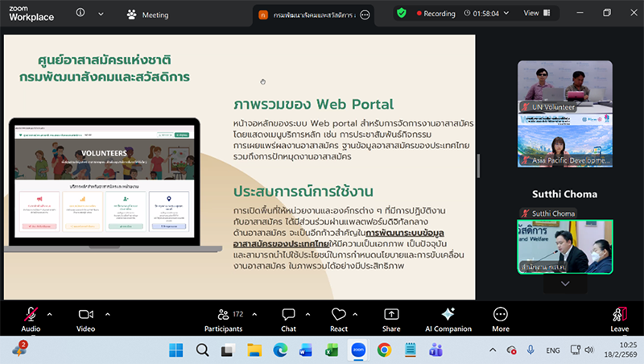Click the green encryption shield icon

402,13
